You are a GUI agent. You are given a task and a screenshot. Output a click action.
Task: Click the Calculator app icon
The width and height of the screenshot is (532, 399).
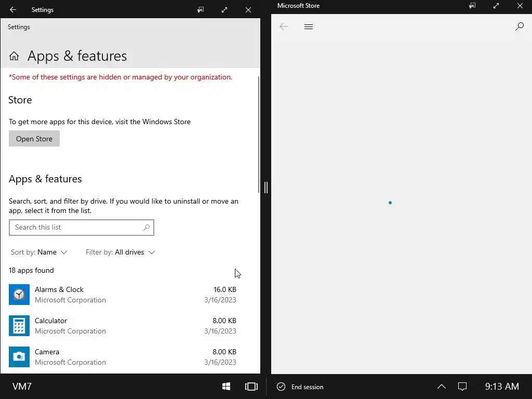click(19, 326)
